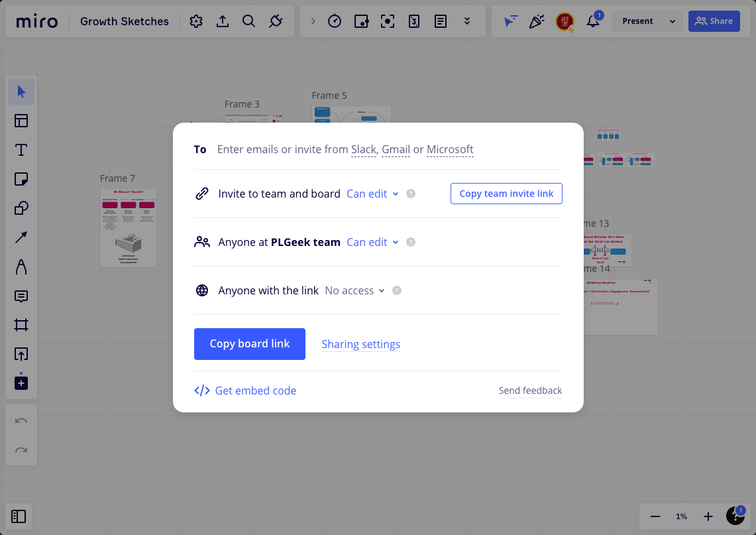The height and width of the screenshot is (535, 756).
Task: Click Copy team invite link
Action: (x=506, y=194)
